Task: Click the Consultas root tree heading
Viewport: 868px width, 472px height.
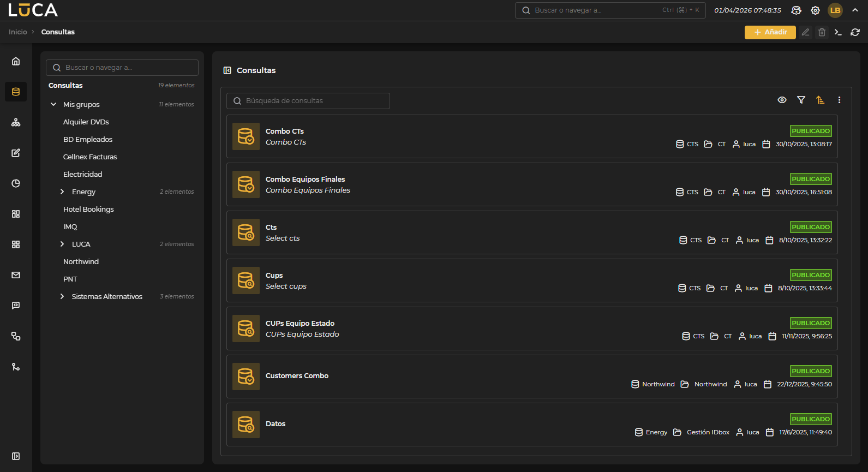Action: click(x=65, y=85)
